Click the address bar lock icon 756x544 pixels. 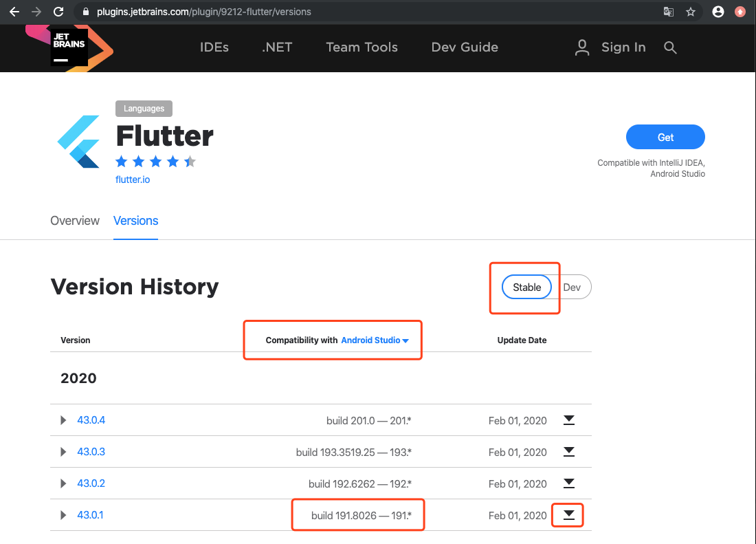tap(86, 12)
